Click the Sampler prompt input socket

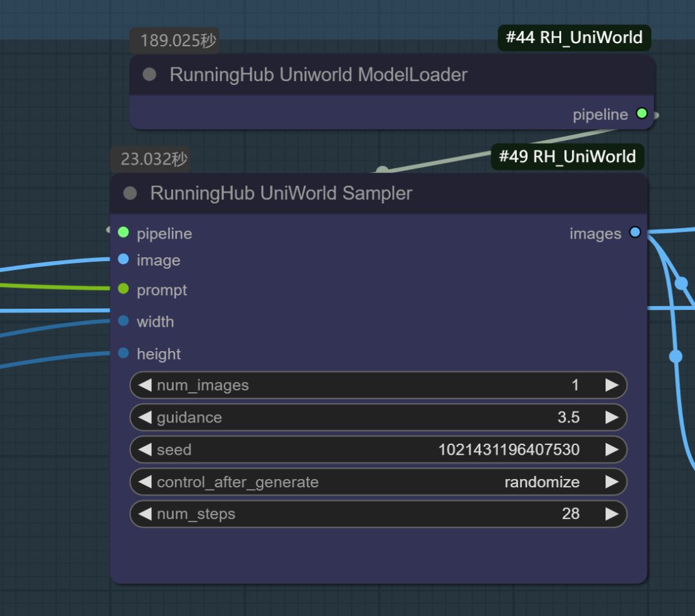coord(124,289)
